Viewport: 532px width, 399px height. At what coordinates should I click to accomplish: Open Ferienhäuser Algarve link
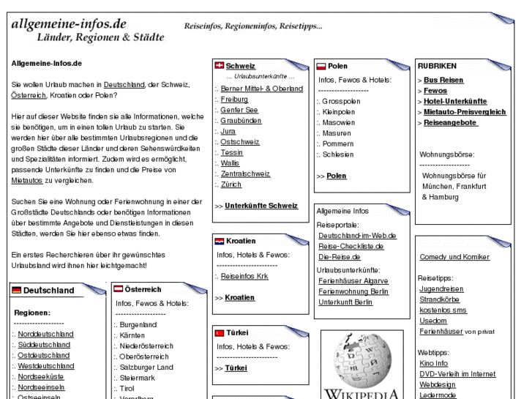[353, 281]
